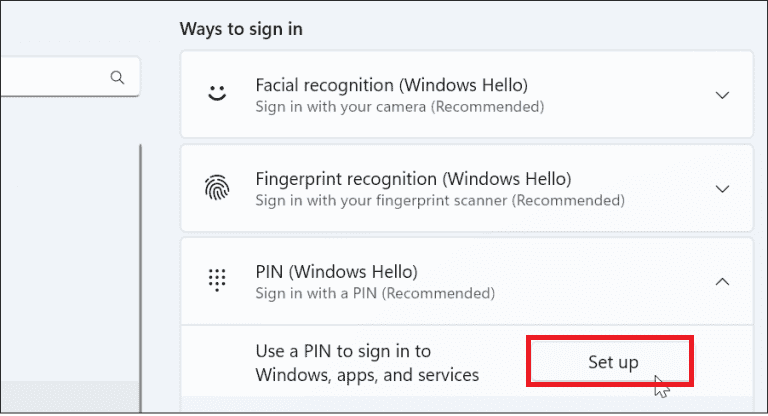The image size is (768, 416).
Task: Focus the settings search input field
Action: pyautogui.click(x=50, y=77)
